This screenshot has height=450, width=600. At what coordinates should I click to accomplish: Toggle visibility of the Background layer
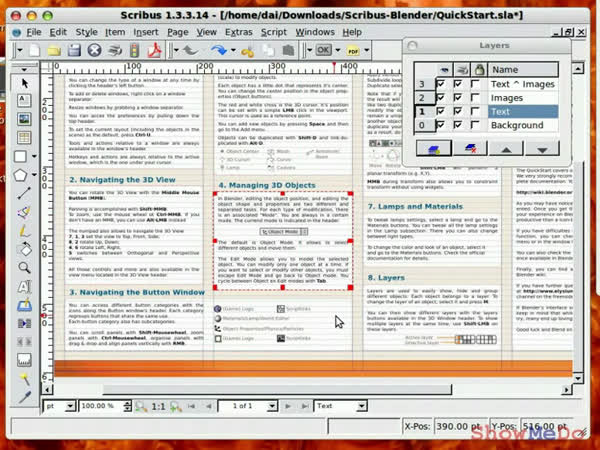[440, 125]
